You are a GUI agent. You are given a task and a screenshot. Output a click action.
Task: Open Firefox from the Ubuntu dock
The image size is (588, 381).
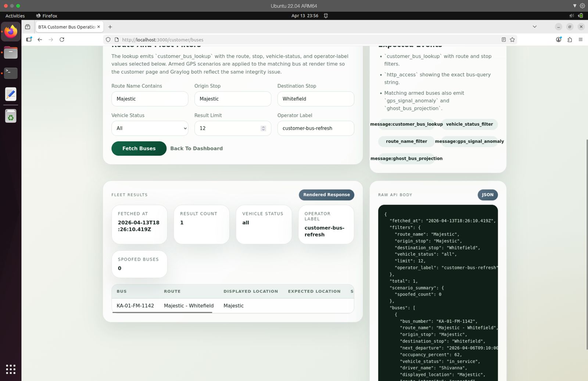coord(11,32)
